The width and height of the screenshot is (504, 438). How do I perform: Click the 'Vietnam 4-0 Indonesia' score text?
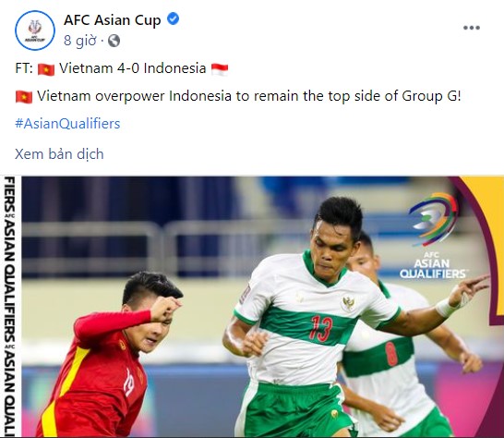[x=132, y=68]
